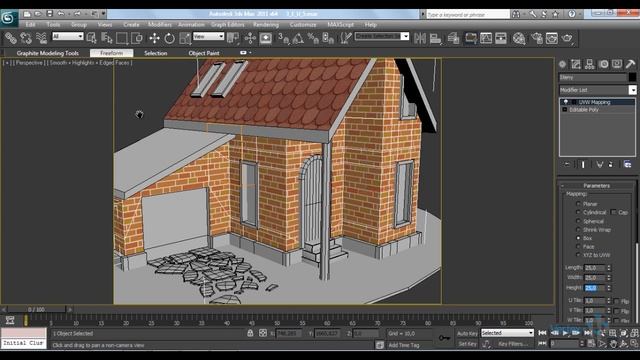Select the Pan View hand icon

[x=613, y=343]
